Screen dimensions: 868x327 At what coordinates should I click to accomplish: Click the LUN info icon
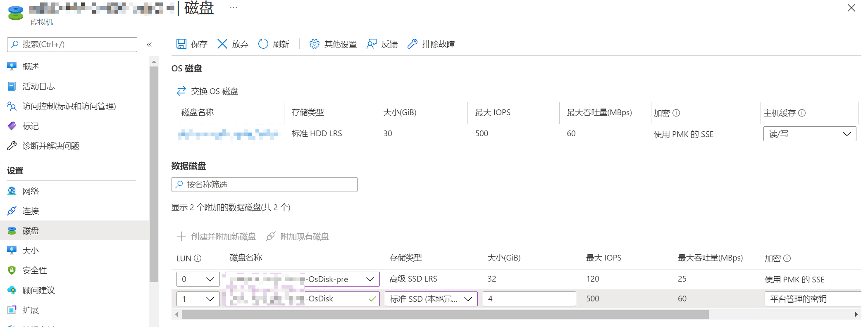[198, 258]
